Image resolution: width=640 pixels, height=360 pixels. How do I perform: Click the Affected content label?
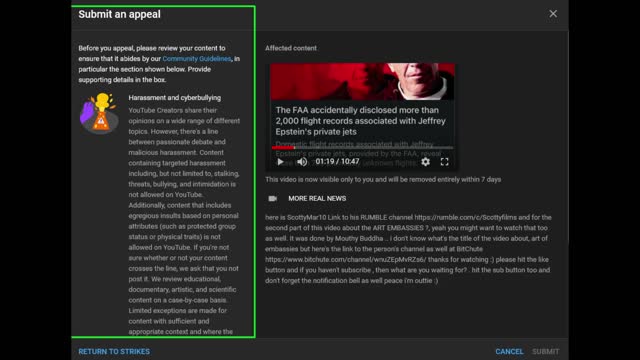(291, 48)
